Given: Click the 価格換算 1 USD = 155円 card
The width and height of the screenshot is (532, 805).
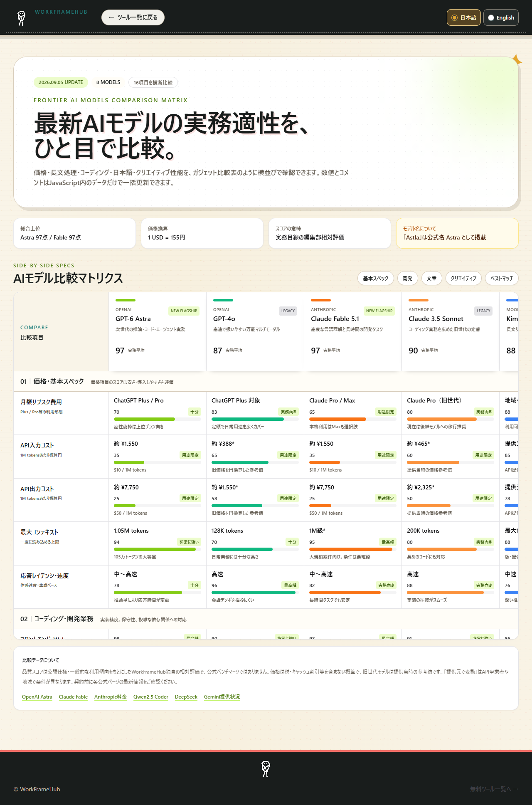Looking at the screenshot, I should pyautogui.click(x=202, y=233).
